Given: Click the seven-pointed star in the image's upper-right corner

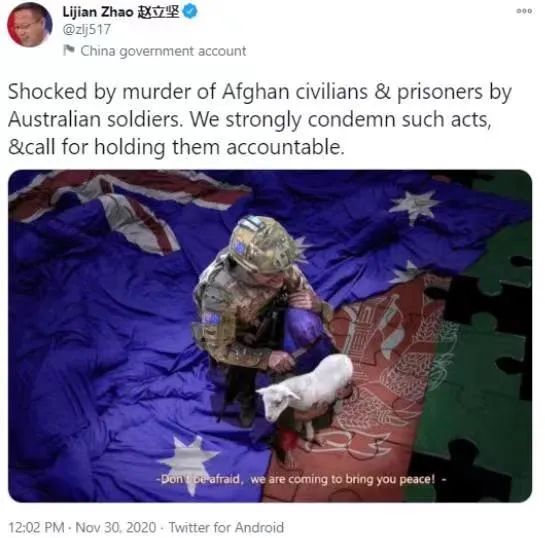Looking at the screenshot, I should click(414, 206).
